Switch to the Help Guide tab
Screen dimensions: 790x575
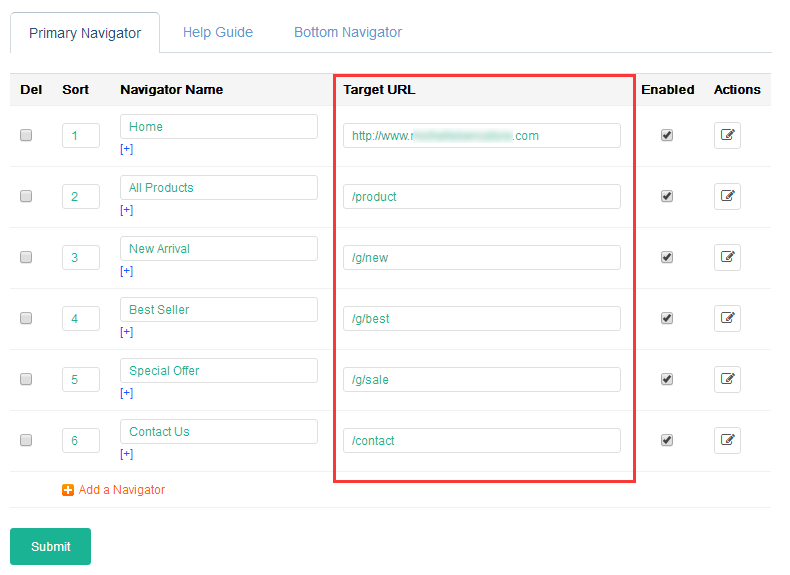click(217, 32)
